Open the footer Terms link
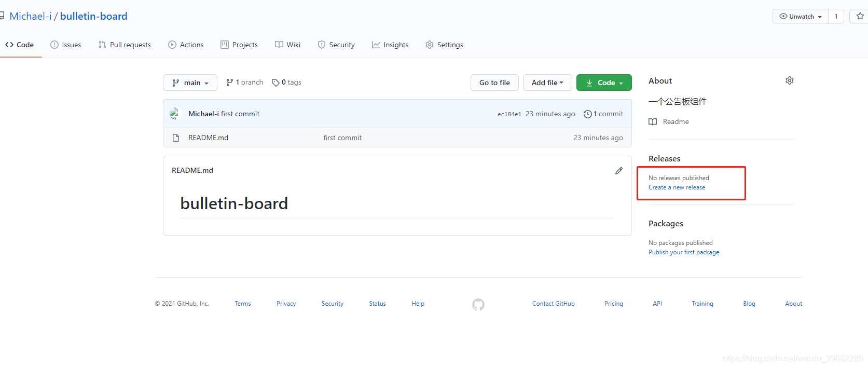Screen dimensions: 868x368 point(243,304)
